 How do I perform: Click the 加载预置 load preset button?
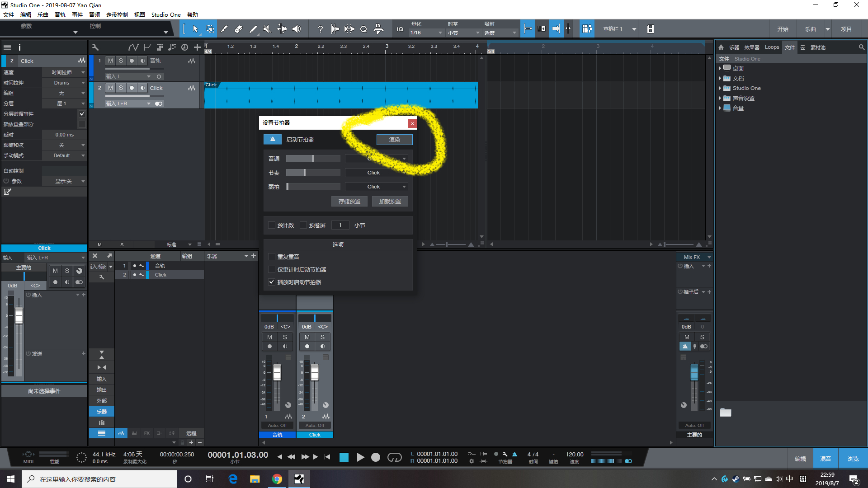coord(390,202)
